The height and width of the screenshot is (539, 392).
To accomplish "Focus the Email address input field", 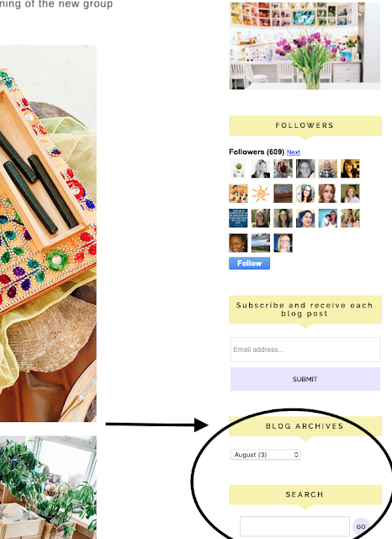I will coord(305,350).
